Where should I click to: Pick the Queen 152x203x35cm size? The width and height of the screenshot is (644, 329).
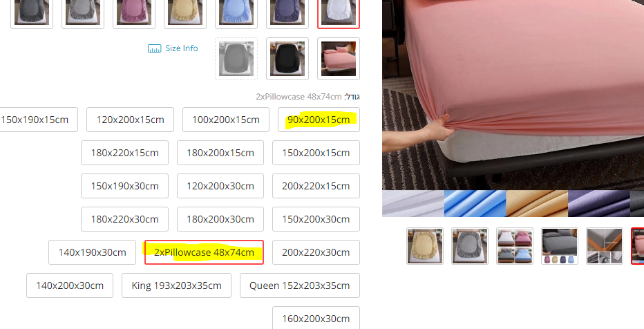click(x=300, y=285)
